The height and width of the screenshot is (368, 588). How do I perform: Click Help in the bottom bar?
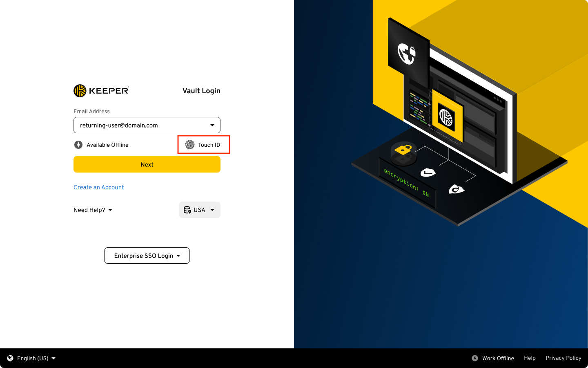pos(530,358)
